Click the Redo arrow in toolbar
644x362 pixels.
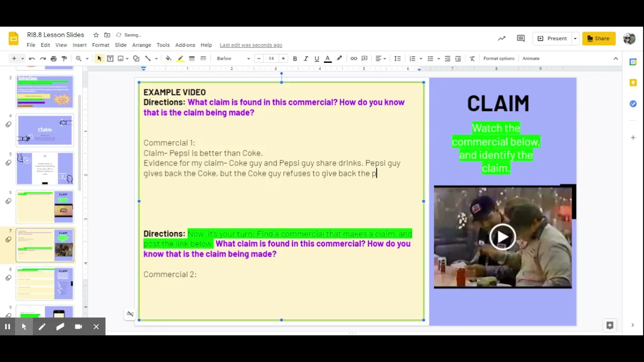pos(43,59)
